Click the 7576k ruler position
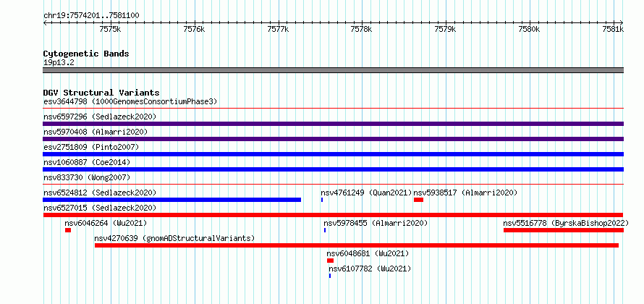Image resolution: width=644 pixels, height=304 pixels. point(194,29)
